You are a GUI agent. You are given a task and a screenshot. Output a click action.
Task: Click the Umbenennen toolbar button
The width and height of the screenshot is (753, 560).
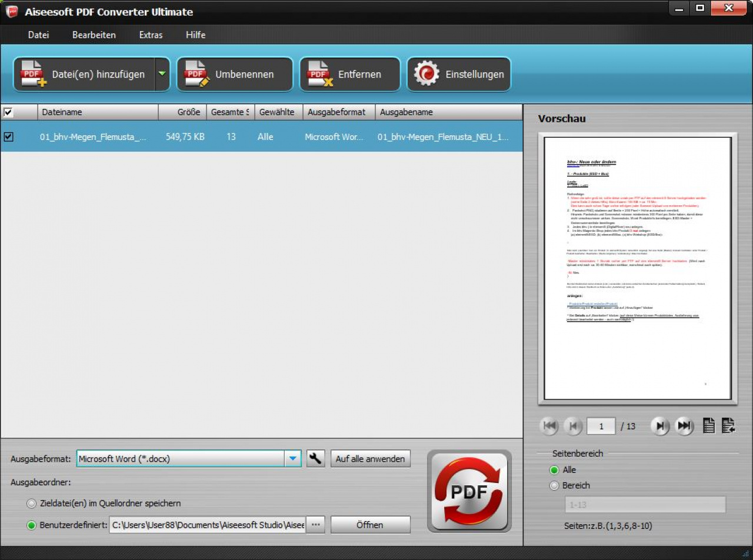click(x=235, y=74)
